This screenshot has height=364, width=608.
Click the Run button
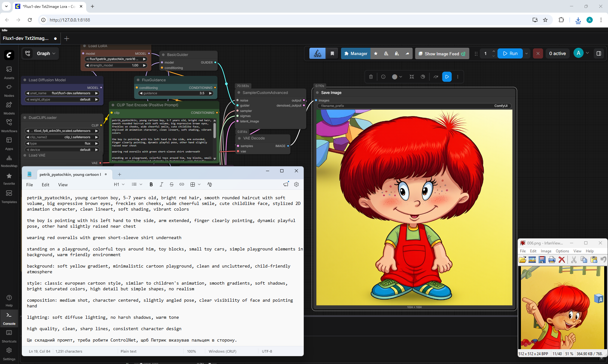(x=510, y=53)
